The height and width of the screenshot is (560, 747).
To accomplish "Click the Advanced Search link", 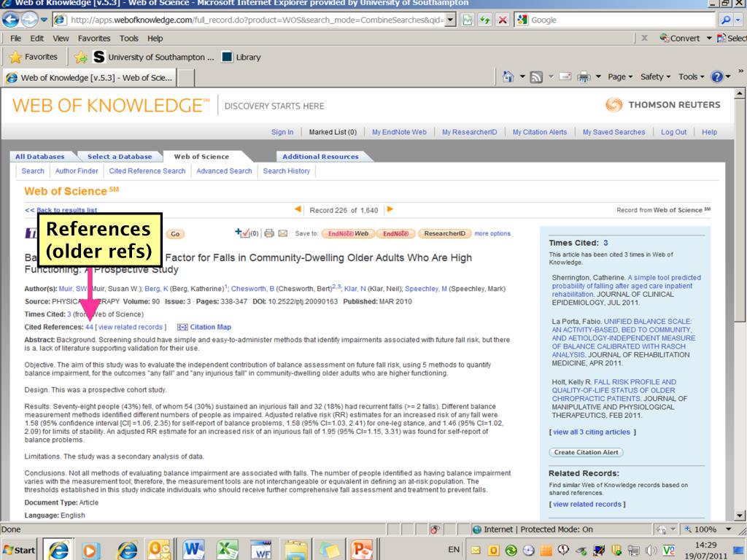I will point(224,171).
